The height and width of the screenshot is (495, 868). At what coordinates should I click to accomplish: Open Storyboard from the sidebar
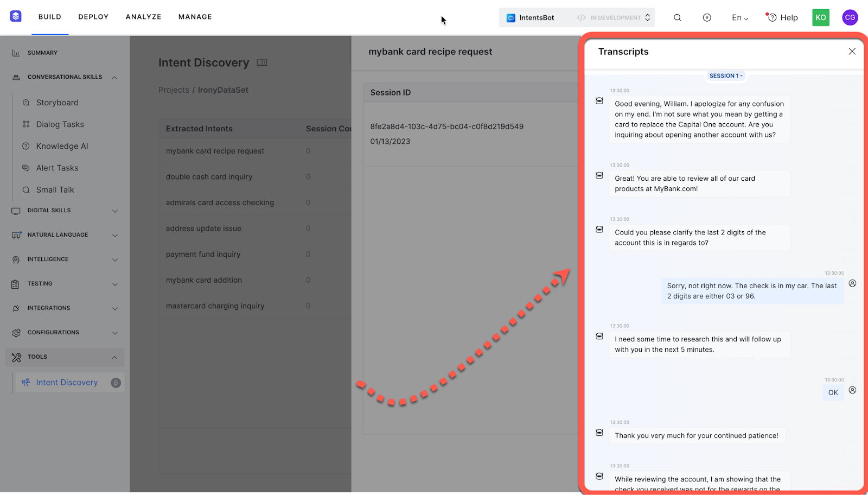click(57, 103)
